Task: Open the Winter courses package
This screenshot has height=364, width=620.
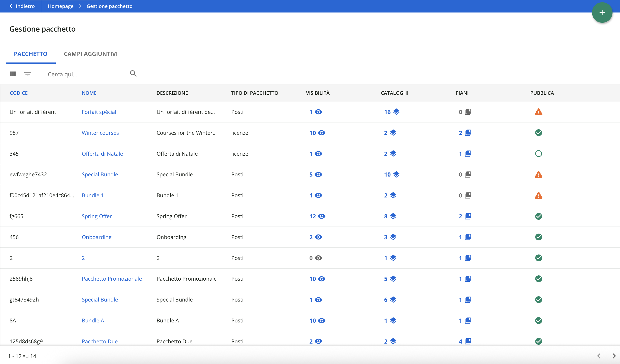Action: pos(100,133)
